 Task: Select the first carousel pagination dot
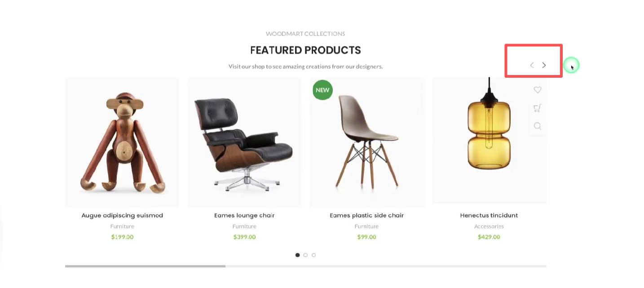pyautogui.click(x=297, y=255)
